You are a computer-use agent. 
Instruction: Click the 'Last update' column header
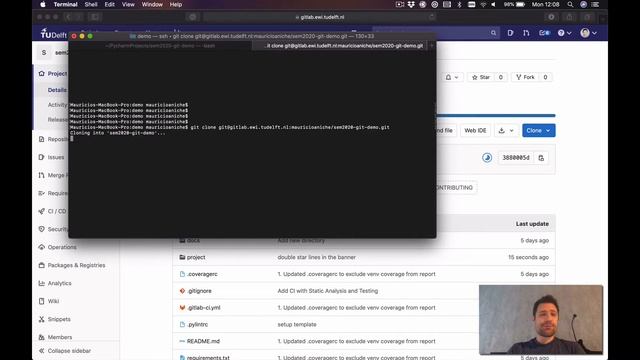click(532, 224)
